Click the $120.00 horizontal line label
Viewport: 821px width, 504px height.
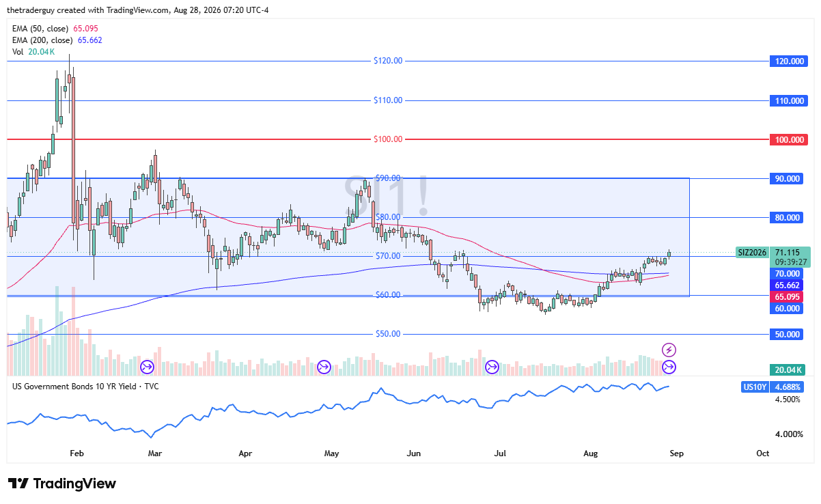point(388,61)
